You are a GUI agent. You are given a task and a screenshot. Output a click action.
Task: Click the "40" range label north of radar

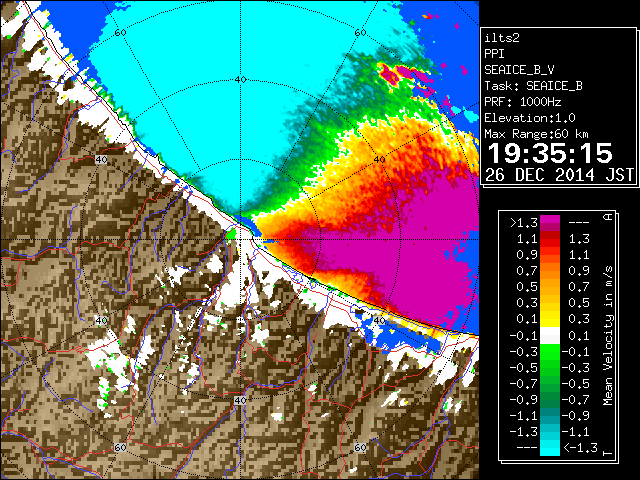tap(240, 79)
